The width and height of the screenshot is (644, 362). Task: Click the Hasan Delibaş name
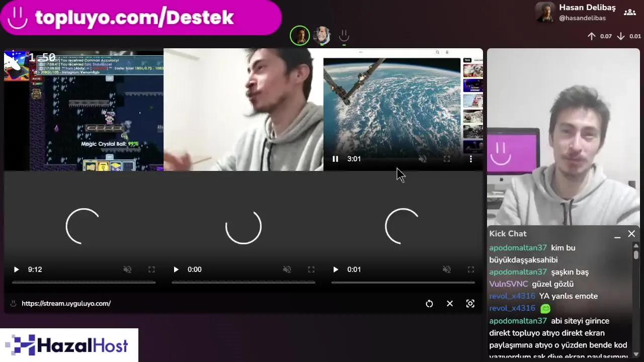[587, 8]
